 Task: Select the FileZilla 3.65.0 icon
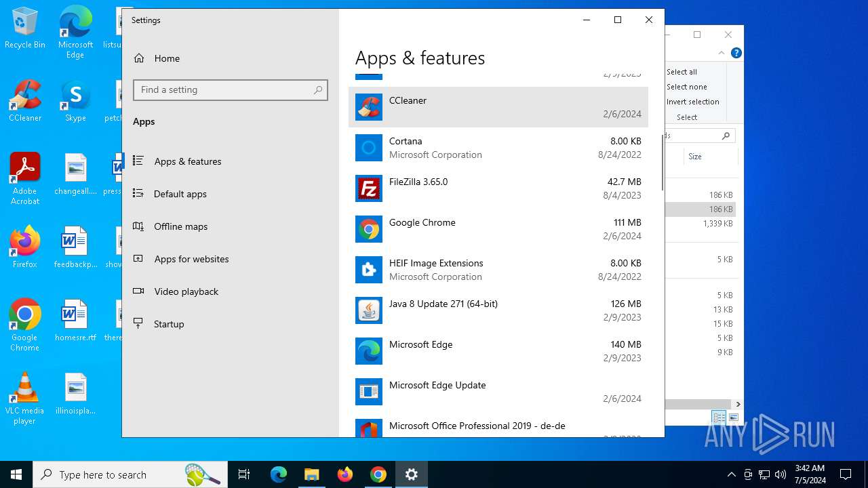pyautogui.click(x=369, y=188)
